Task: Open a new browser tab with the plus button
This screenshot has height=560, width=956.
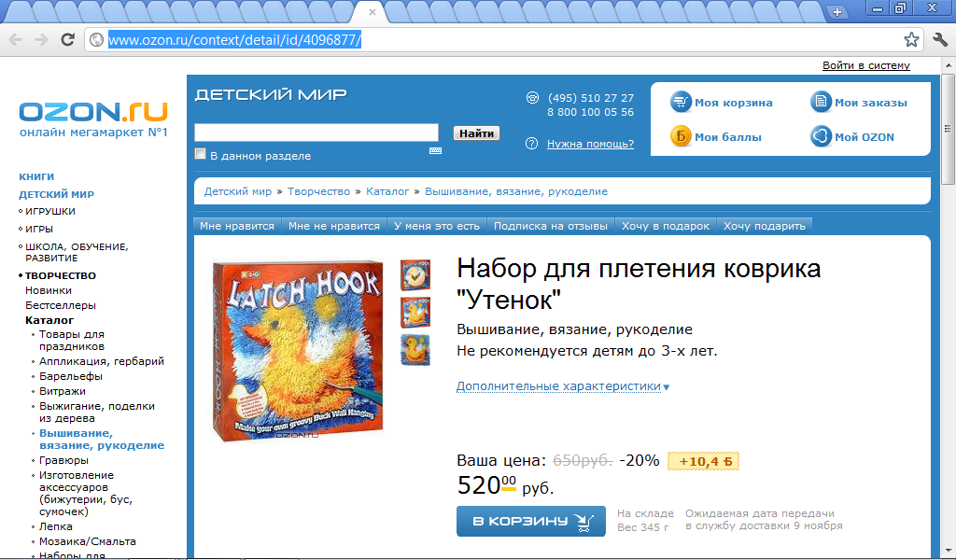Action: pyautogui.click(x=837, y=11)
